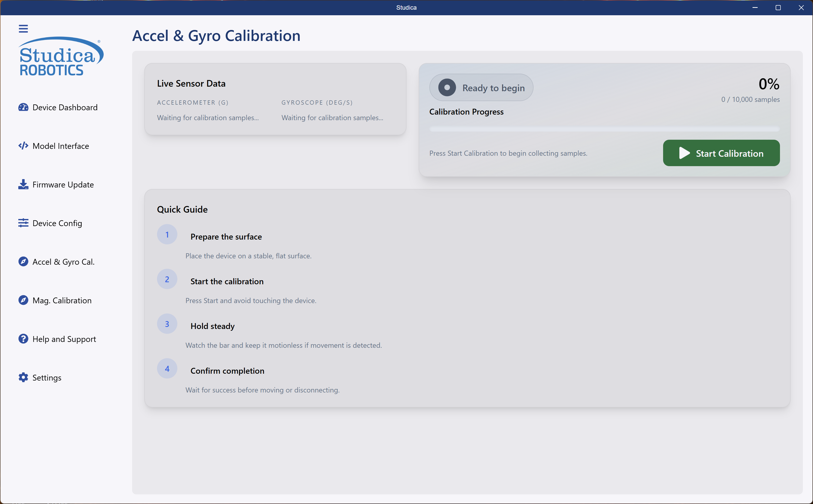The height and width of the screenshot is (504, 813).
Task: Navigate to Mag. Calibration page
Action: (61, 300)
